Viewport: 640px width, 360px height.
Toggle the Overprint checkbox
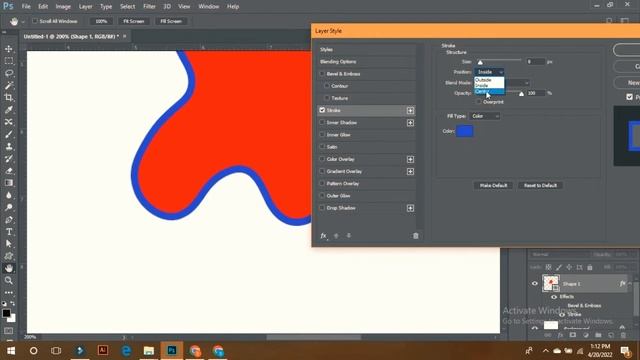click(478, 102)
